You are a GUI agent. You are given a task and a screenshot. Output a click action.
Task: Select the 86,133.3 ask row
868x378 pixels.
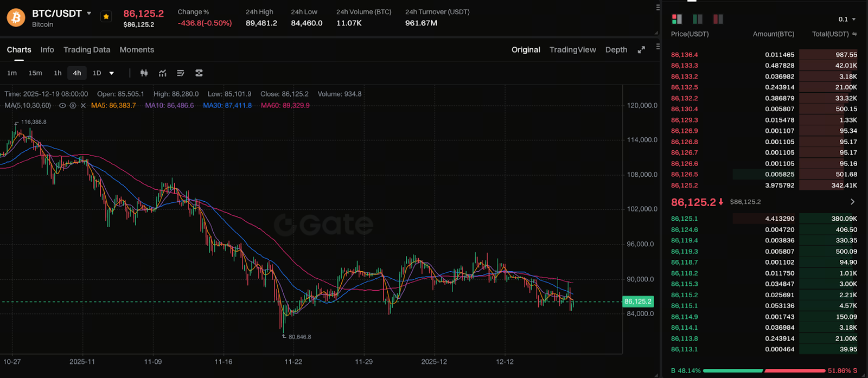(x=764, y=66)
